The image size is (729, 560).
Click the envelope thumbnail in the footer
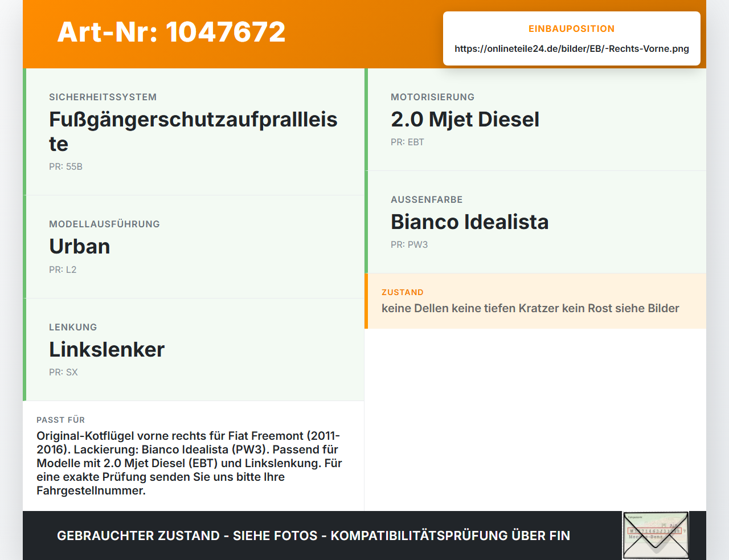(656, 536)
